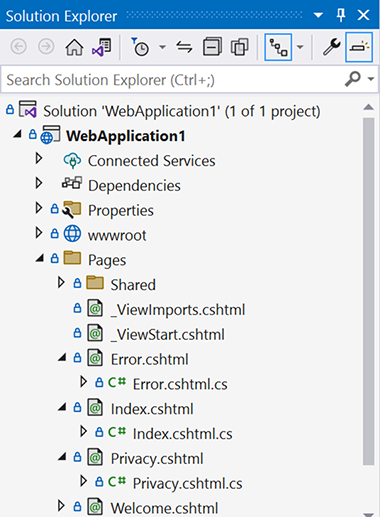This screenshot has height=517, width=380.
Task: Toggle the file nesting view button
Action: [278, 47]
